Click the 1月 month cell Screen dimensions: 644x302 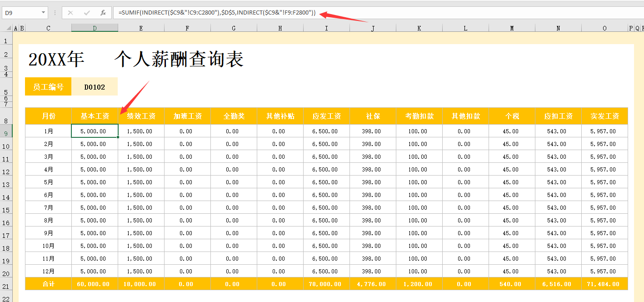(x=48, y=131)
